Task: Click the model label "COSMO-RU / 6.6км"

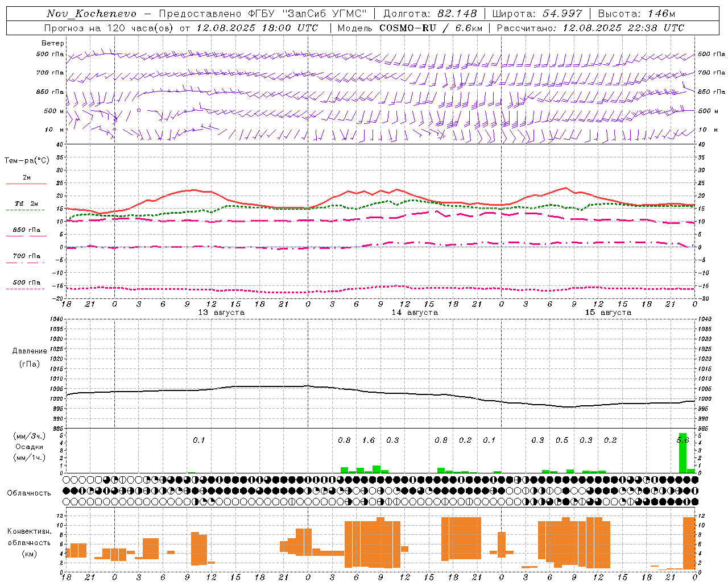Action: coord(431,28)
